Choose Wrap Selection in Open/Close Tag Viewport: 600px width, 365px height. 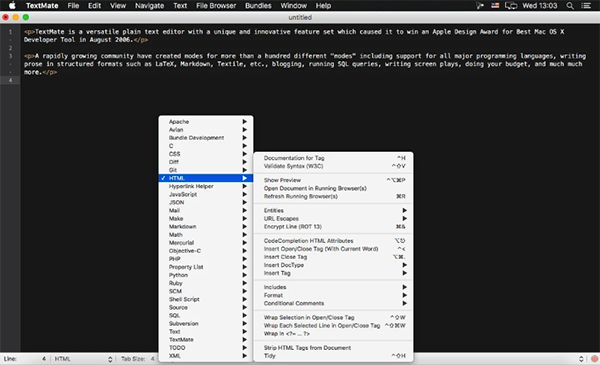pyautogui.click(x=333, y=317)
